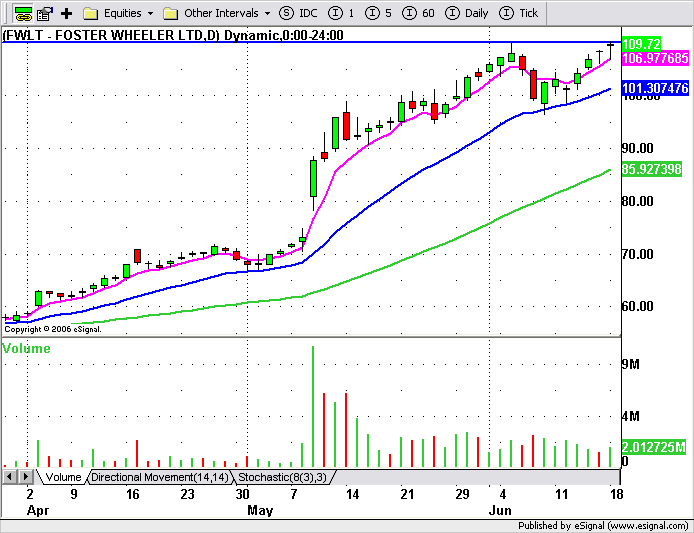Switch to the 1-minute interval
Image resolution: width=694 pixels, height=533 pixels.
point(341,13)
